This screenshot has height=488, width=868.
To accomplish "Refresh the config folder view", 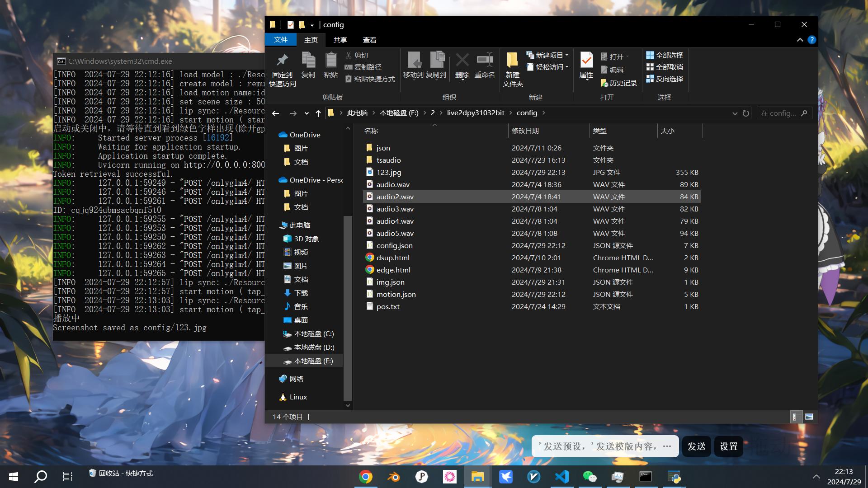I will (746, 113).
